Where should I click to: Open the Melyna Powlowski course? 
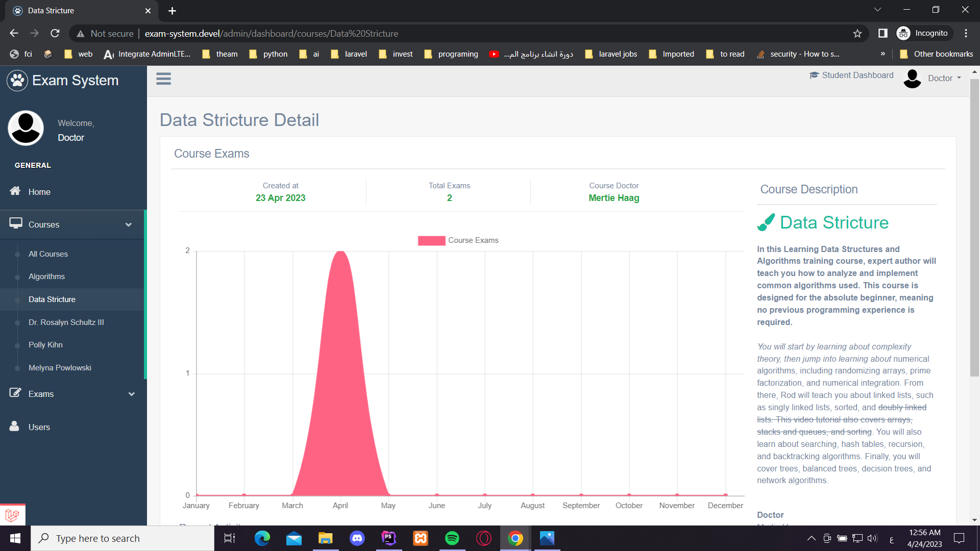tap(60, 367)
